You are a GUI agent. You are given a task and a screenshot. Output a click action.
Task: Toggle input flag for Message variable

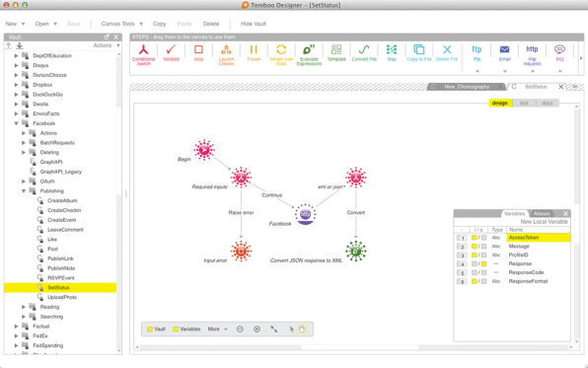[474, 247]
